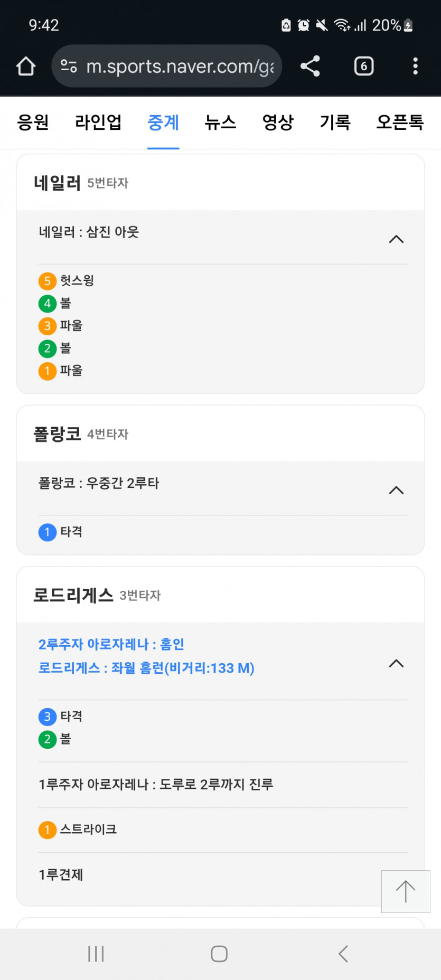Switch to the 라인업 tab
Image resolution: width=441 pixels, height=980 pixels.
[x=98, y=123]
